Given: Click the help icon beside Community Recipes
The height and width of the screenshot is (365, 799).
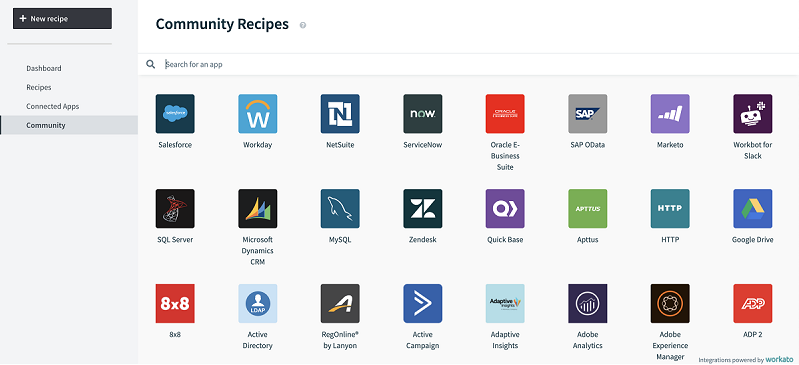Looking at the screenshot, I should coord(303,25).
